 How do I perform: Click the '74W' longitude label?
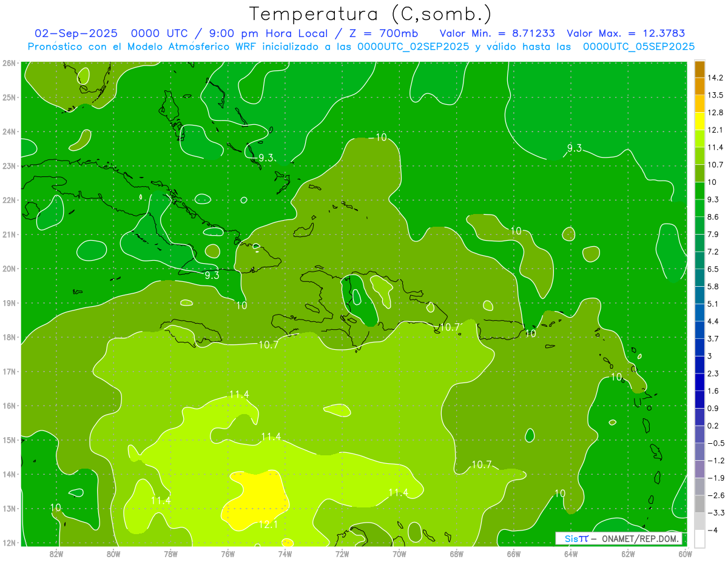click(x=285, y=553)
